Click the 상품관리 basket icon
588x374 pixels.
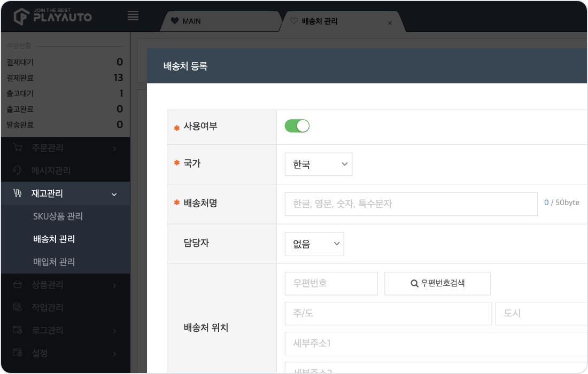coord(18,285)
